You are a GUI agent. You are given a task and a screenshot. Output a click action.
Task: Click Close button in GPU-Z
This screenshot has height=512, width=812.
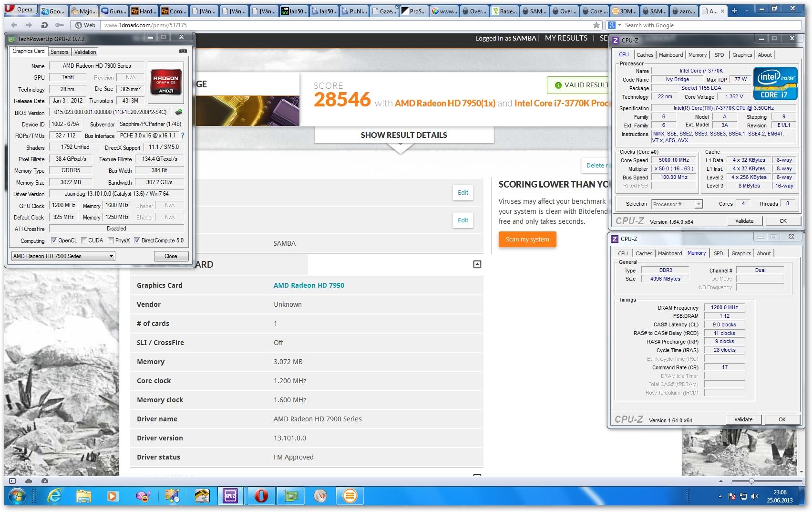(171, 256)
